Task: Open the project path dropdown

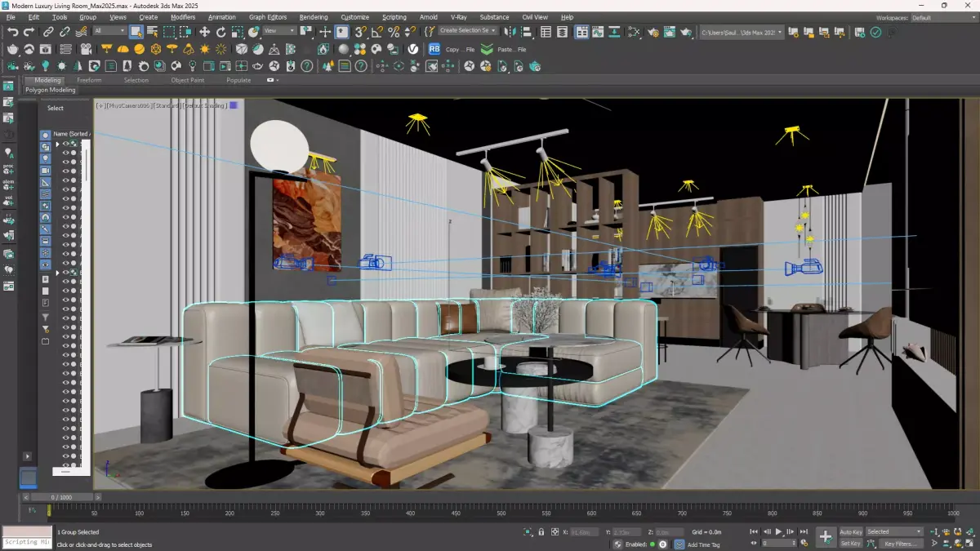Action: coord(742,32)
